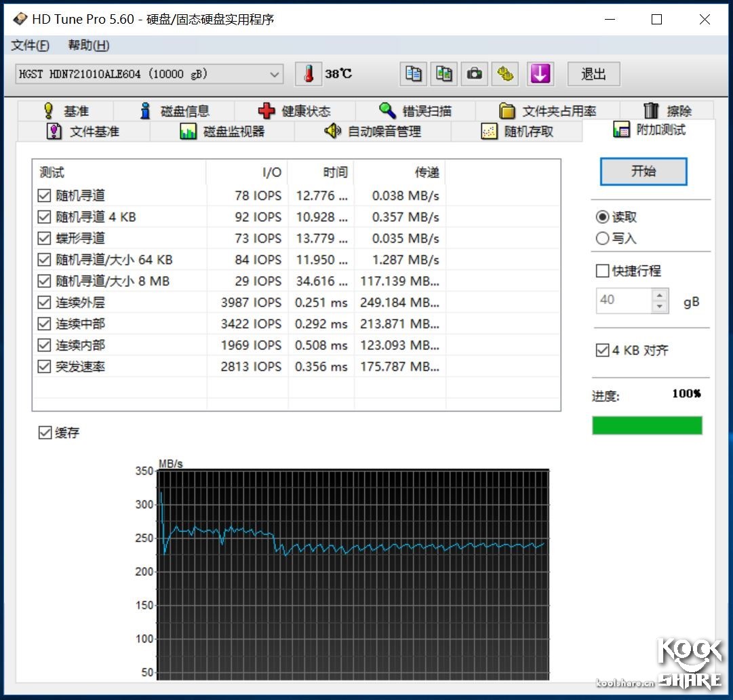Click the thermometer icon next to 38℃

pyautogui.click(x=308, y=74)
